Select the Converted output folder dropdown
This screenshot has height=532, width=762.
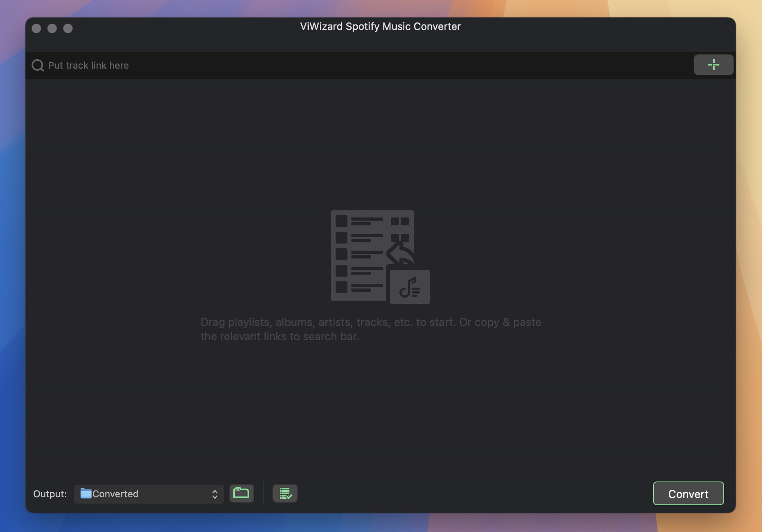click(x=149, y=494)
